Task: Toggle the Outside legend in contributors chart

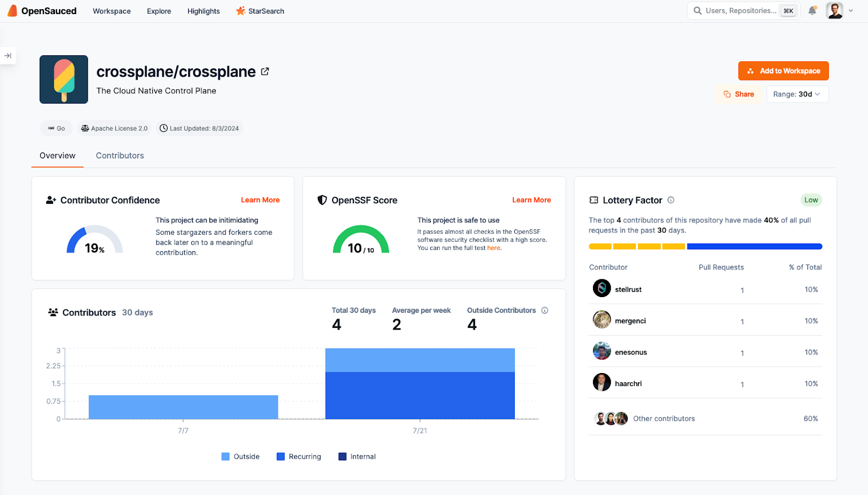Action: 240,456
